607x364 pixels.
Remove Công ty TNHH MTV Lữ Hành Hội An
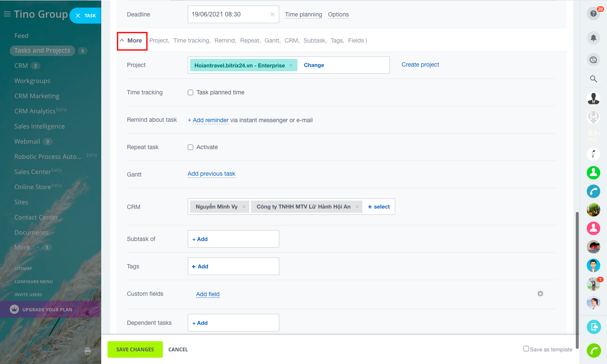357,207
